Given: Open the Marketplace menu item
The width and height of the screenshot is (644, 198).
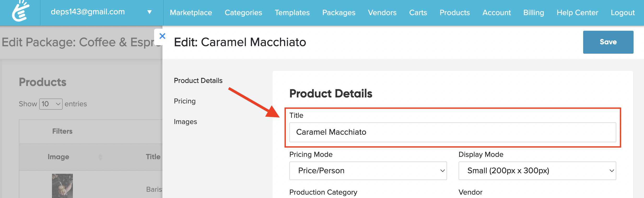Looking at the screenshot, I should pyautogui.click(x=191, y=13).
